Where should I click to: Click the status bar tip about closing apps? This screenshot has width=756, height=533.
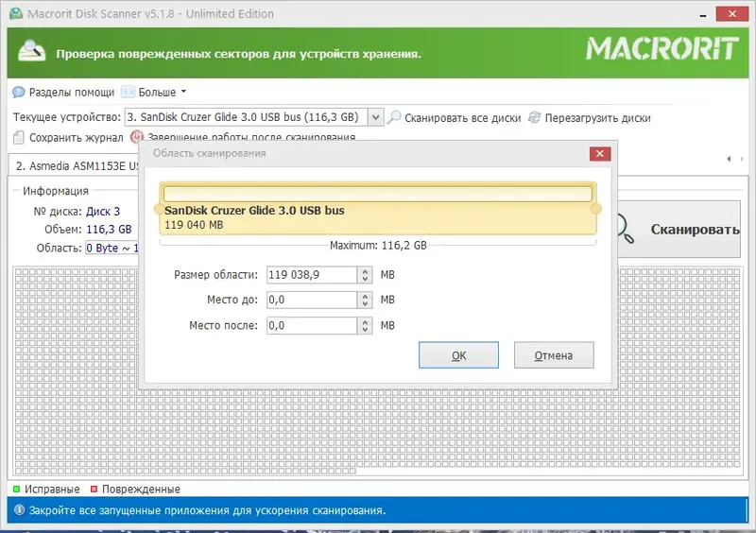[x=207, y=510]
